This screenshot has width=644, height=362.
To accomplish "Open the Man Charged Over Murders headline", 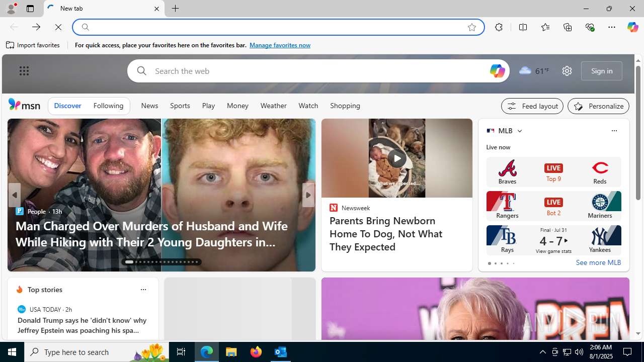I will (x=151, y=234).
